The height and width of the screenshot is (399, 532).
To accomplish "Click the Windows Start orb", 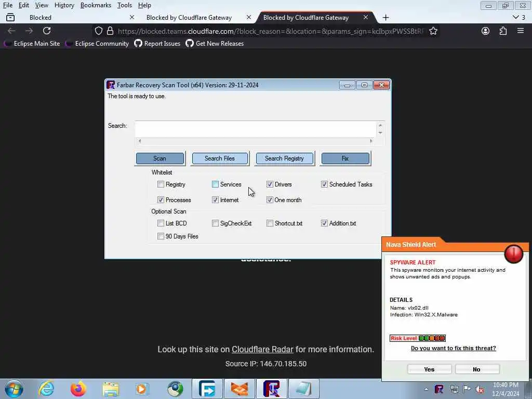I will (x=14, y=389).
